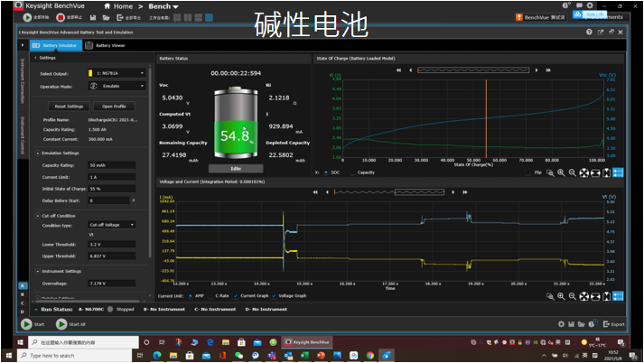Screen dimensions: 644x363
Task: Select the stacked-rows workspace layout icon
Action: coord(199,18)
